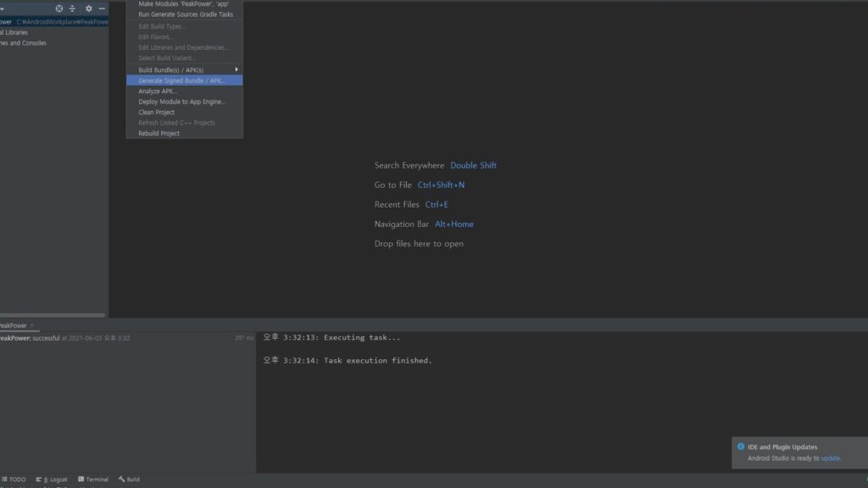The width and height of the screenshot is (868, 488).
Task: Open project panel settings gear
Action: (x=88, y=8)
